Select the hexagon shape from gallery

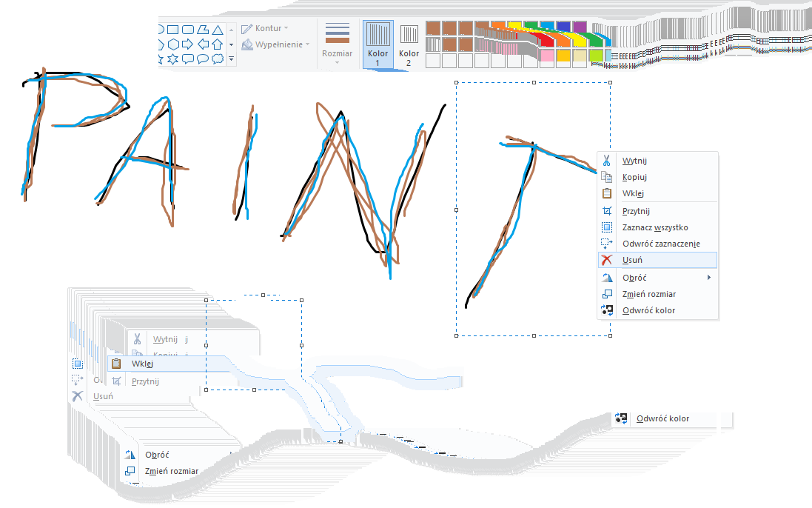pyautogui.click(x=172, y=44)
